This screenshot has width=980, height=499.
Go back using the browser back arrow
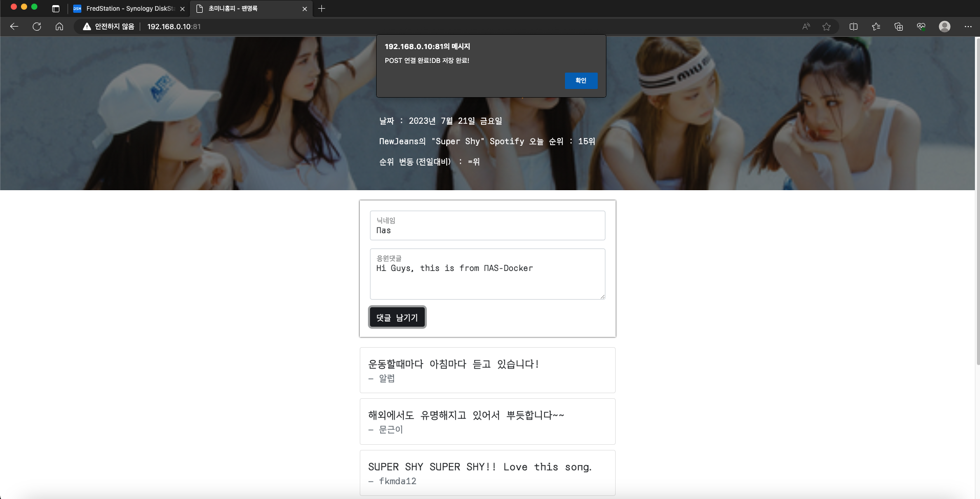tap(14, 27)
